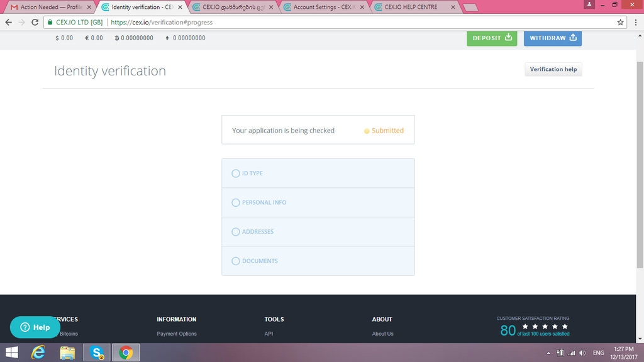This screenshot has width=644, height=362.
Task: Click the browser back arrow
Action: [x=9, y=22]
